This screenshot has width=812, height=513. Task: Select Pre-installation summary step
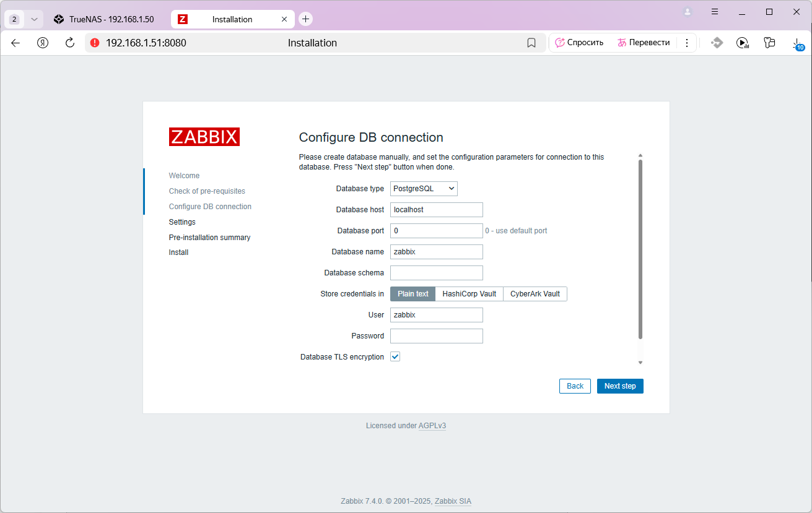pos(210,238)
